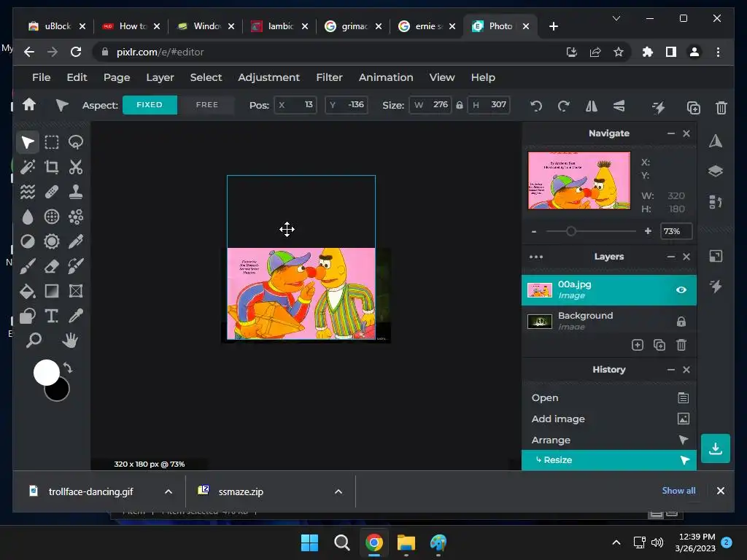Click the Home icon in options bar

[29, 104]
